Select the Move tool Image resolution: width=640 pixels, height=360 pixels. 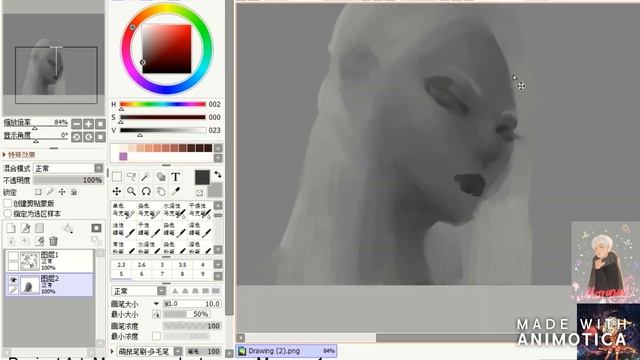117,191
